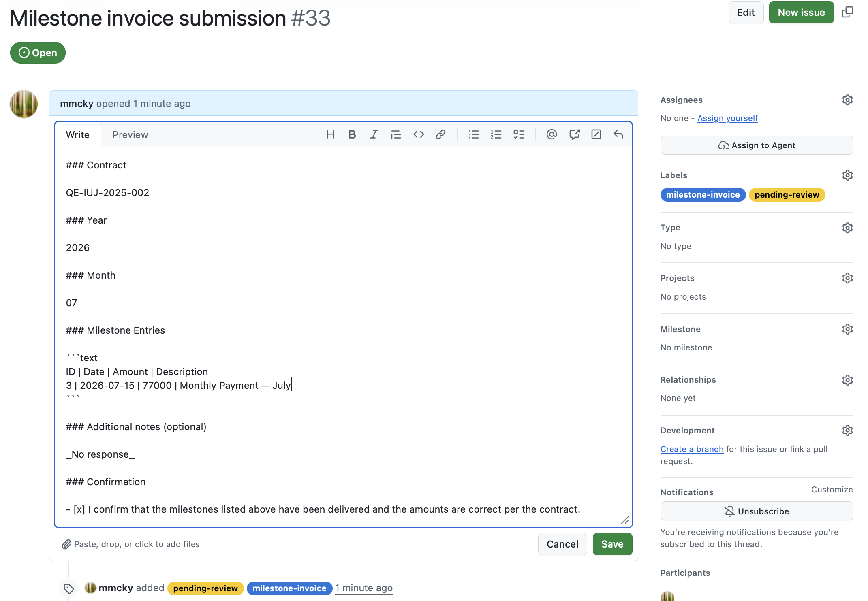Click the milestone-invoice label in the sidebar

tap(703, 195)
